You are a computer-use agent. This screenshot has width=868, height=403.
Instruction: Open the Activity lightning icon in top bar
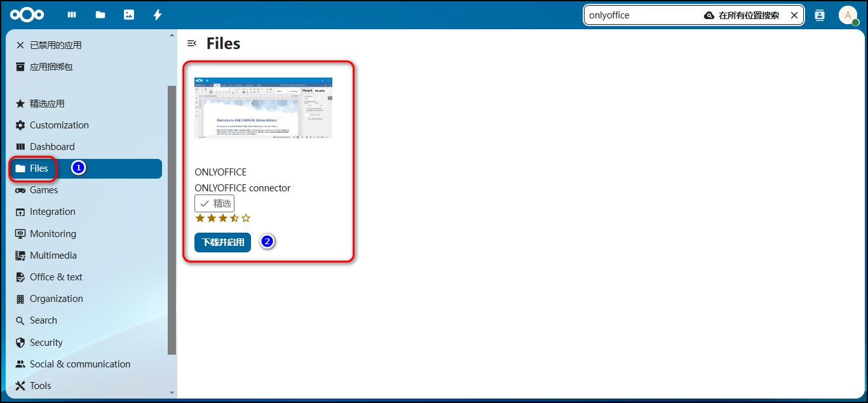tap(158, 15)
